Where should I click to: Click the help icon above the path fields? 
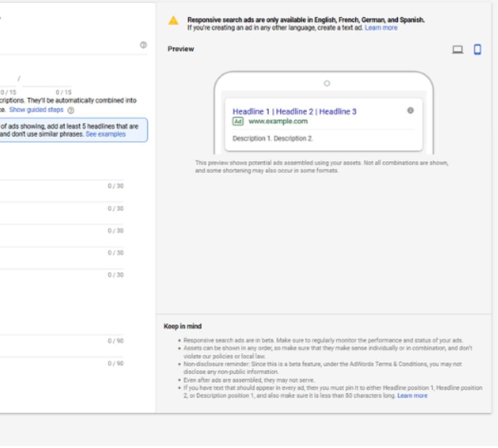143,45
